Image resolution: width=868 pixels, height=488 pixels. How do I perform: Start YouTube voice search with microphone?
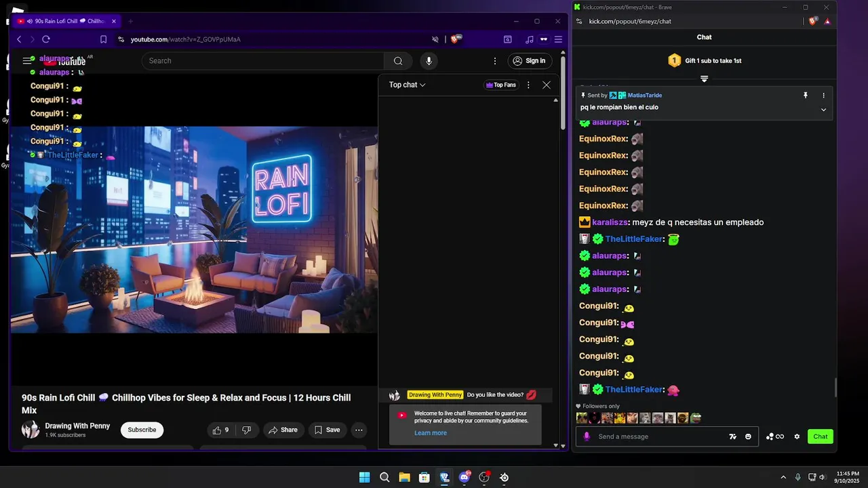pos(429,61)
